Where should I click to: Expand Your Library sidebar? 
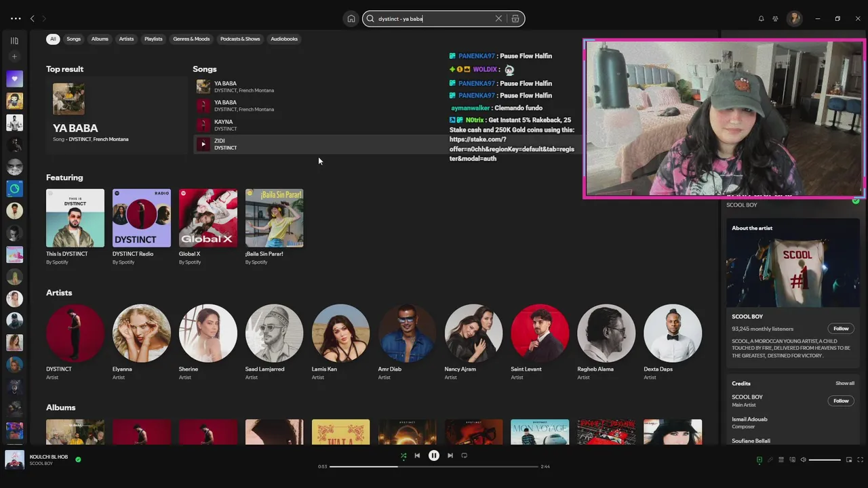click(x=14, y=41)
